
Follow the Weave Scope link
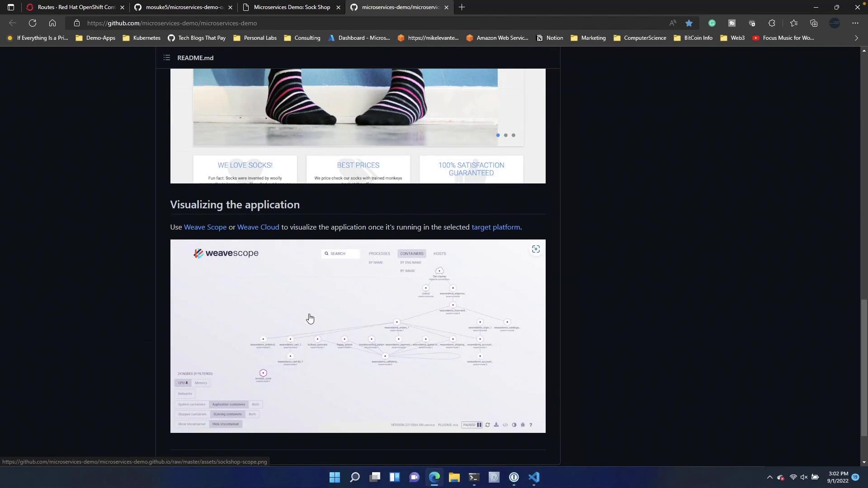[205, 227]
